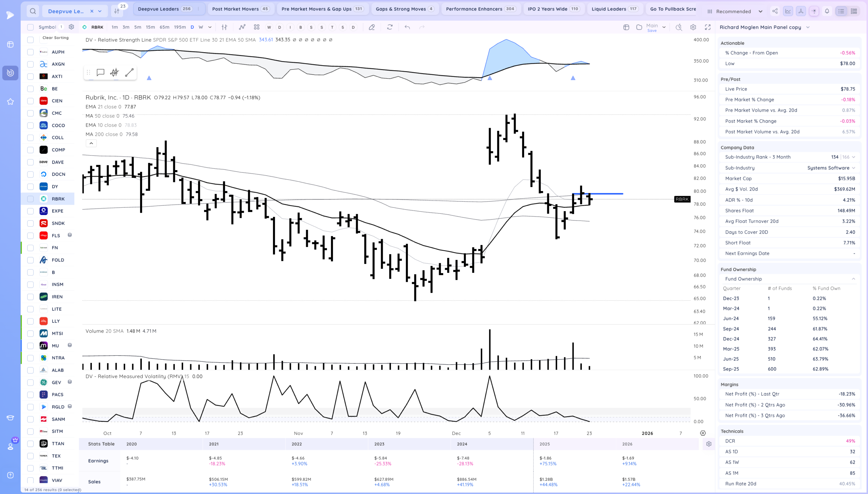Image resolution: width=868 pixels, height=494 pixels.
Task: Click Save under Main layout
Action: [x=652, y=30]
